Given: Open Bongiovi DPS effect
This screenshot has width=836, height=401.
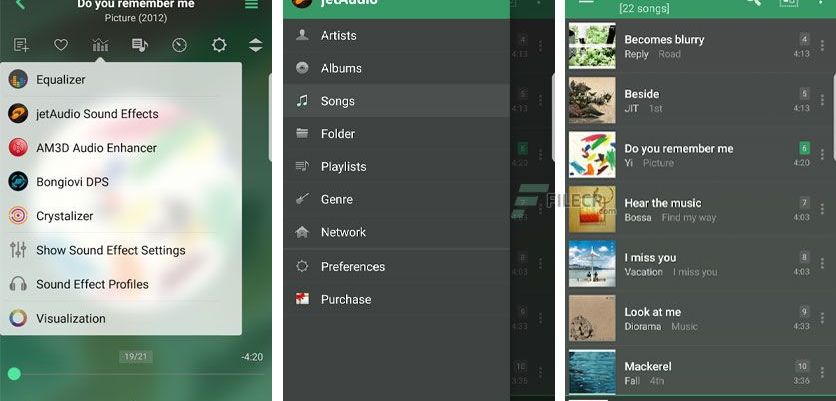Looking at the screenshot, I should (120, 182).
